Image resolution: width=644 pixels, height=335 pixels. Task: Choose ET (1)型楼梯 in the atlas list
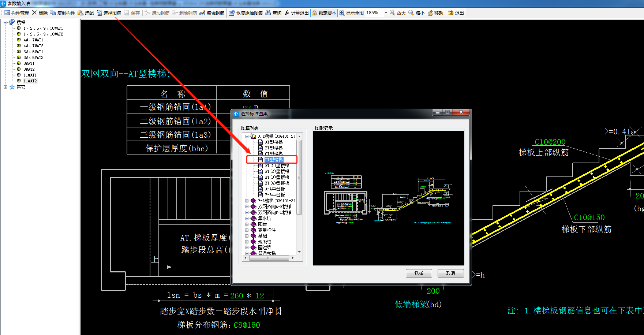tap(277, 165)
